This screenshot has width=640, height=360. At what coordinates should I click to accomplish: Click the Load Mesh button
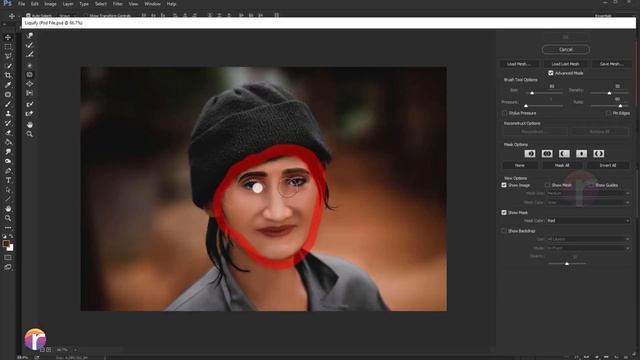pyautogui.click(x=519, y=64)
